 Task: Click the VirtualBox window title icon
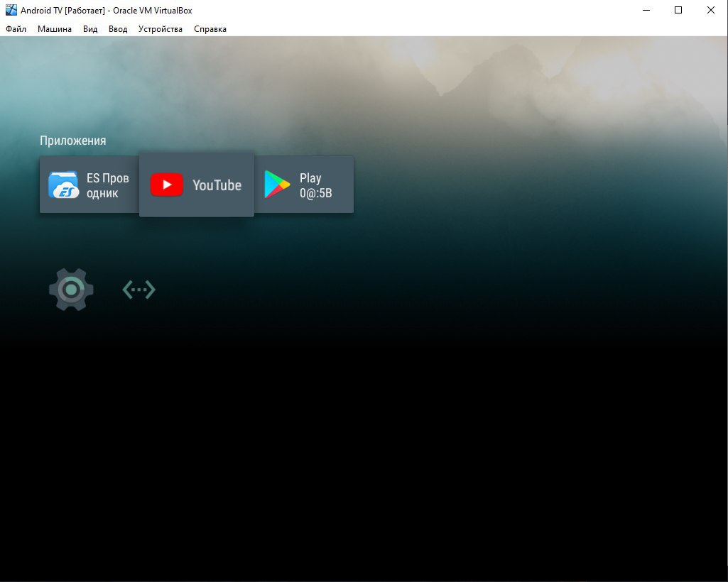coord(11,10)
